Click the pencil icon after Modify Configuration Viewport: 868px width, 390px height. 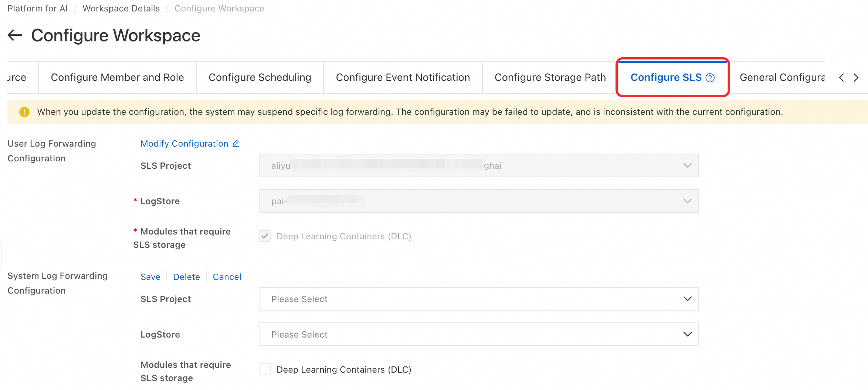pos(236,143)
